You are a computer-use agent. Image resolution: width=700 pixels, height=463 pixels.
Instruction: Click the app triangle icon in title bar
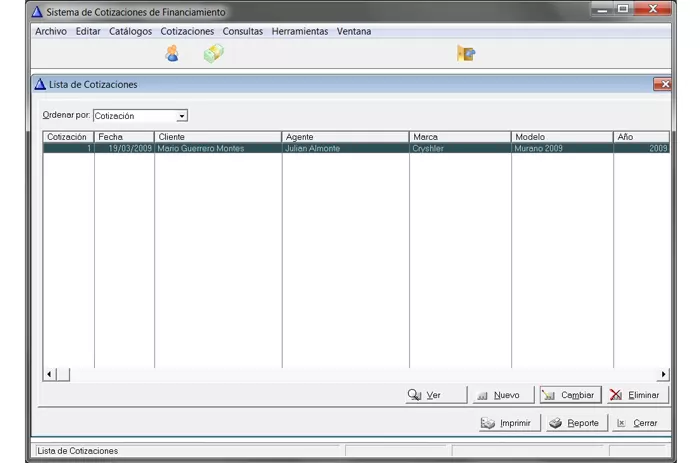[37, 12]
